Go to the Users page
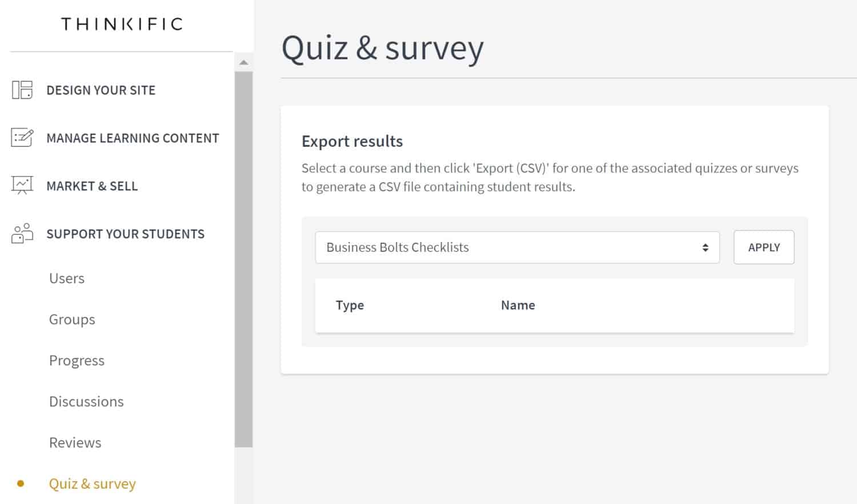Screen dimensions: 857x504 pos(67,278)
